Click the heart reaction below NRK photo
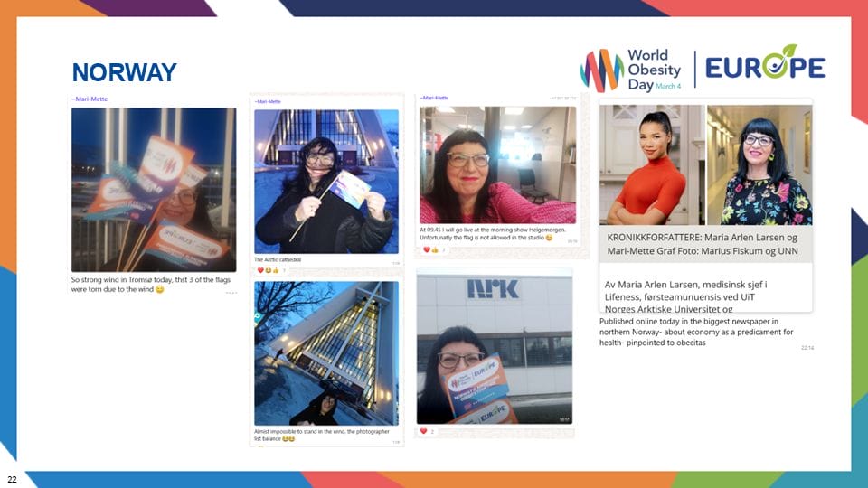Image resolution: width=868 pixels, height=488 pixels. click(423, 431)
